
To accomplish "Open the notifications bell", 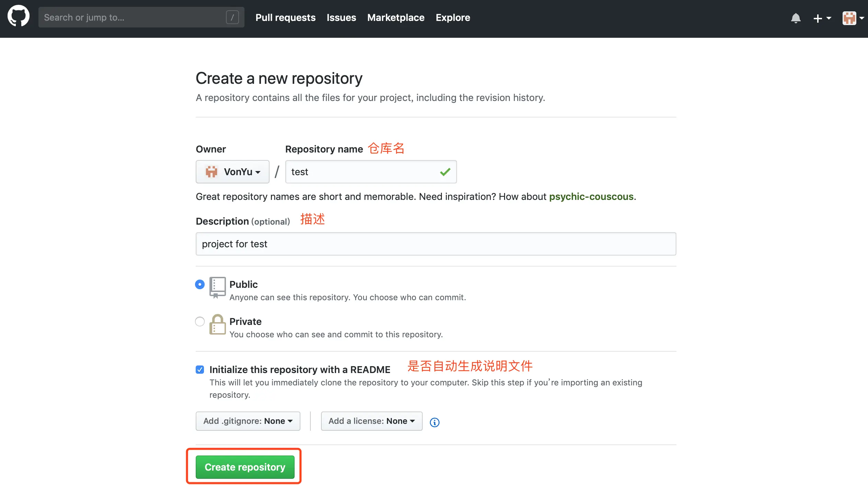I will click(796, 18).
